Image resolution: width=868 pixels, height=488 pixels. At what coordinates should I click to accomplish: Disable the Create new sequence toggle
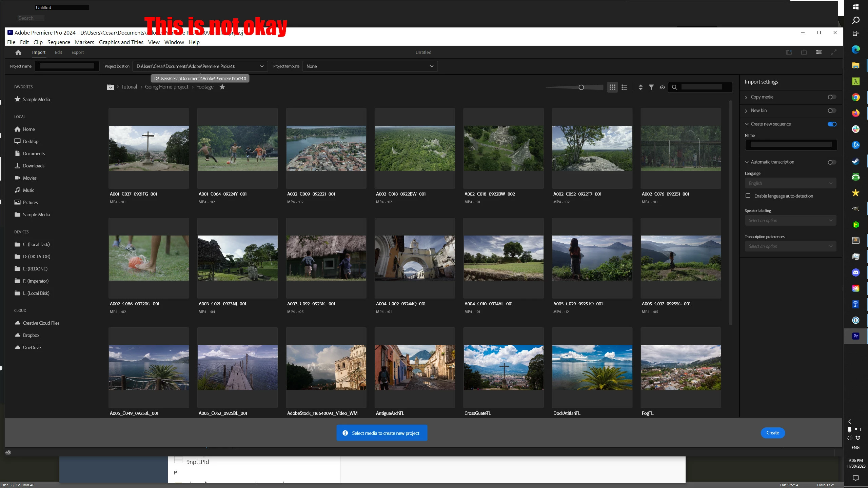pyautogui.click(x=832, y=124)
